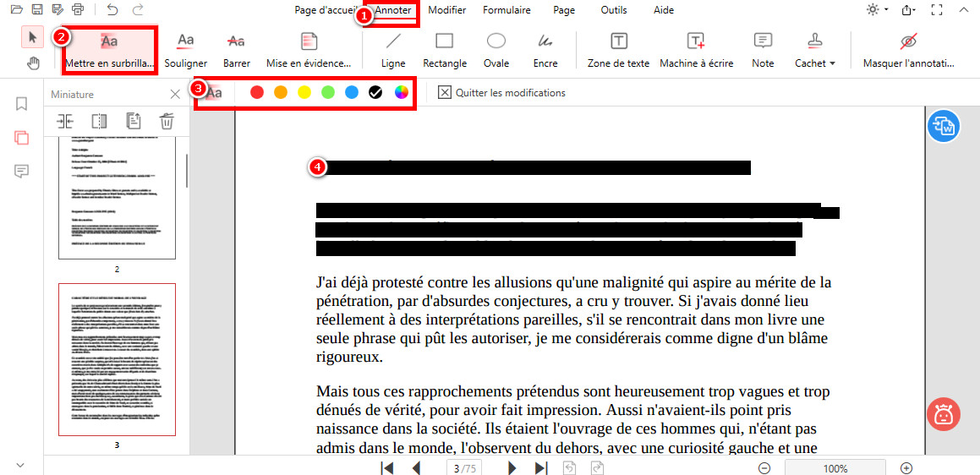Redo the last action
The height and width of the screenshot is (475, 980).
coord(138,9)
